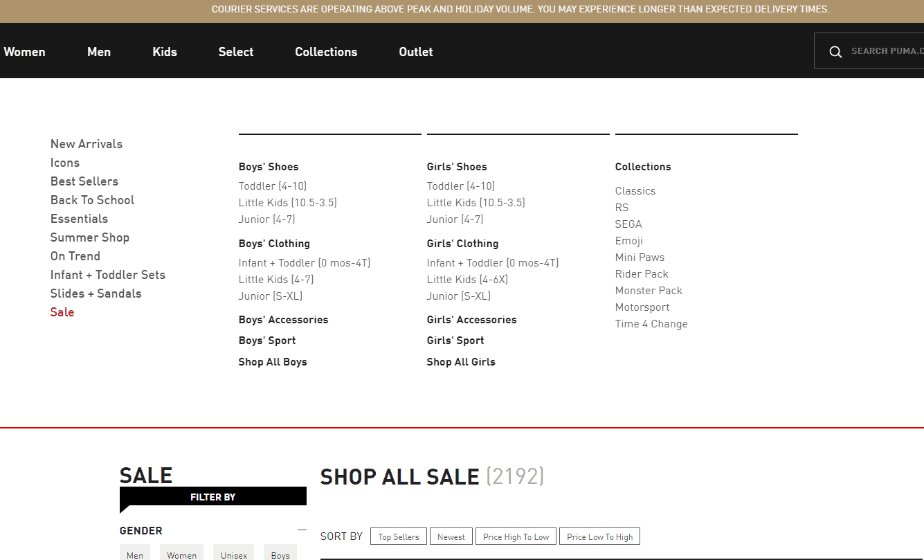This screenshot has height=560, width=924.
Task: Browse Infant + Toddler Sets
Action: (x=108, y=275)
